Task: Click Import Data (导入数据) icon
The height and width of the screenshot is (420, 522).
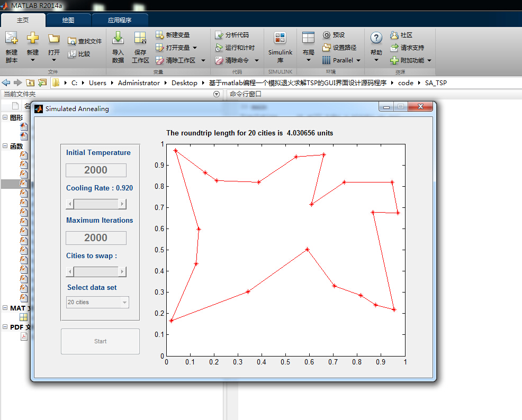Action: pyautogui.click(x=118, y=38)
